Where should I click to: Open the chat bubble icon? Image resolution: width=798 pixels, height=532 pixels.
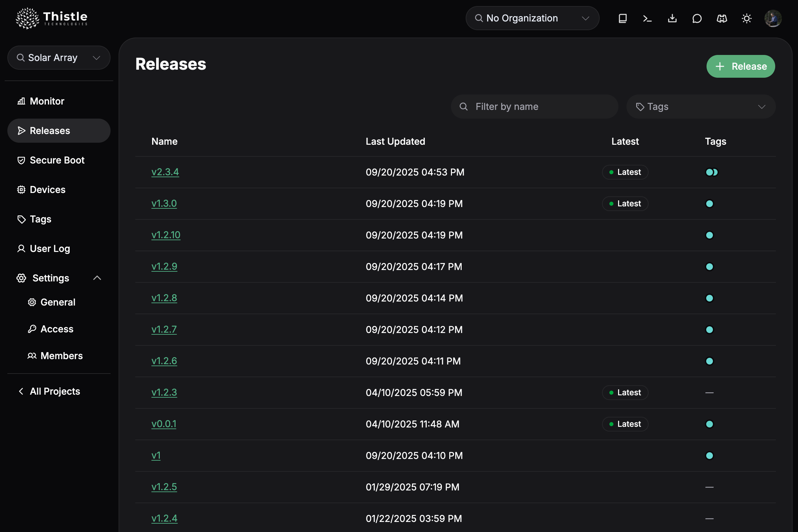[697, 18]
